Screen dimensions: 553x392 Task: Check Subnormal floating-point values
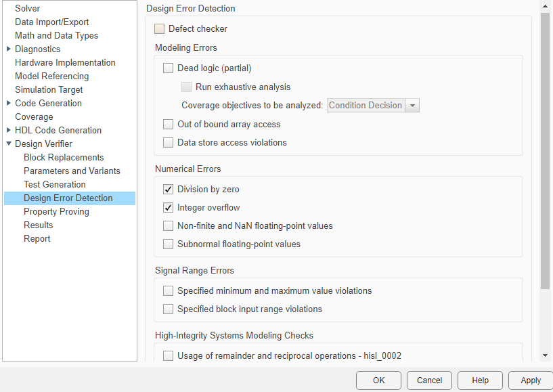tap(168, 244)
